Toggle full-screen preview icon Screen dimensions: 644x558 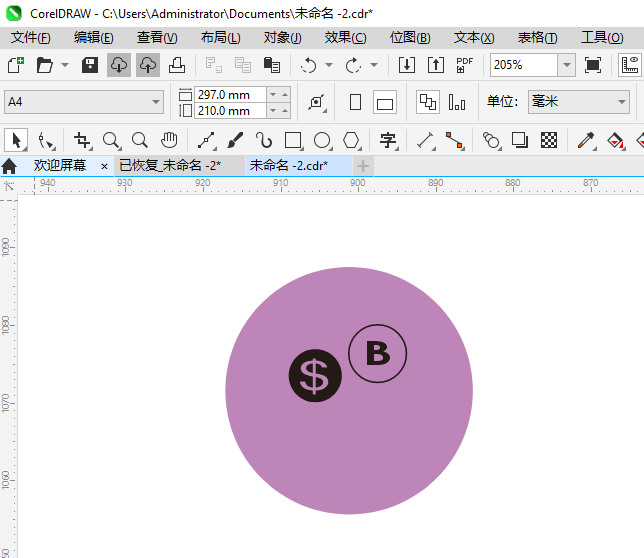click(x=593, y=65)
